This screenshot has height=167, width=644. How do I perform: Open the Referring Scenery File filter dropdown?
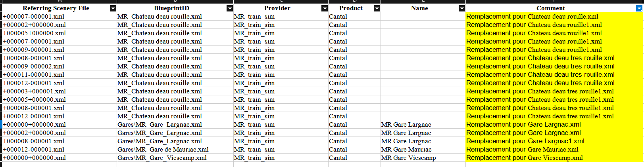113,8
